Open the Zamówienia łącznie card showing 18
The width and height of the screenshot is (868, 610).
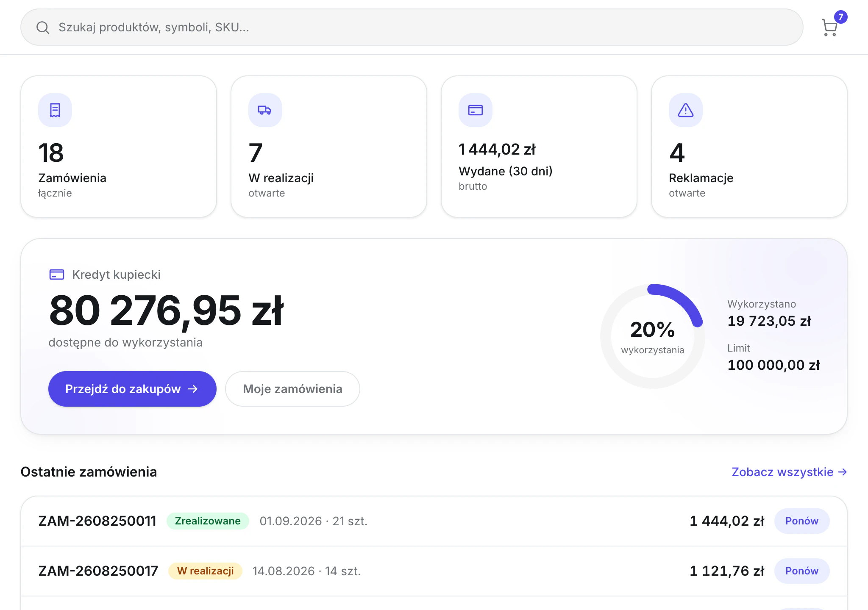[119, 147]
